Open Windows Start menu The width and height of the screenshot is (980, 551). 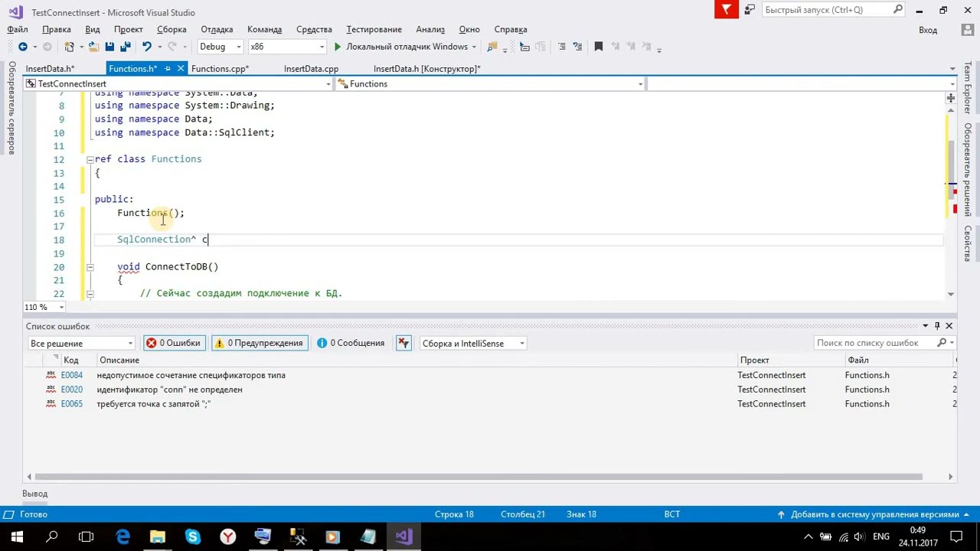[x=17, y=536]
